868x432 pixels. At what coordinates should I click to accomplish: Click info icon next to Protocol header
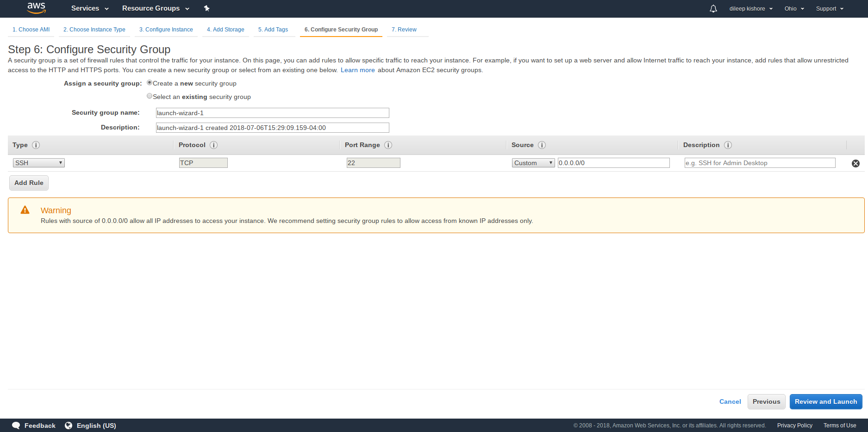click(213, 145)
